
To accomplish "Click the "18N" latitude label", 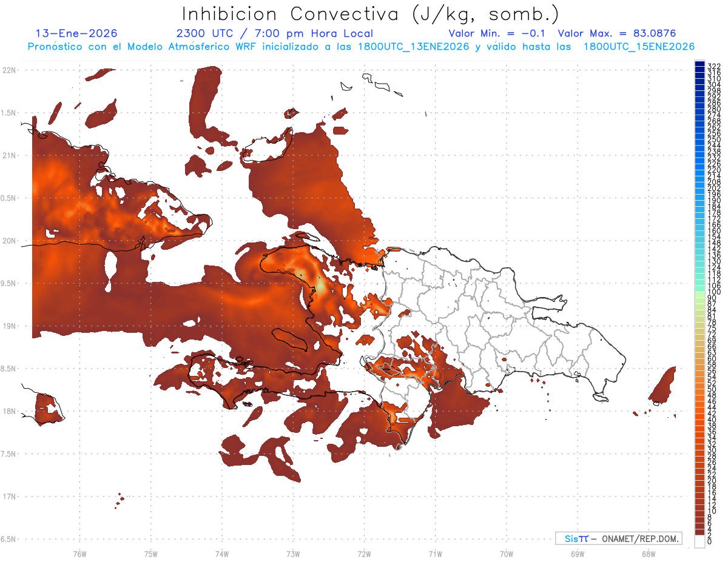I will 9,411.
